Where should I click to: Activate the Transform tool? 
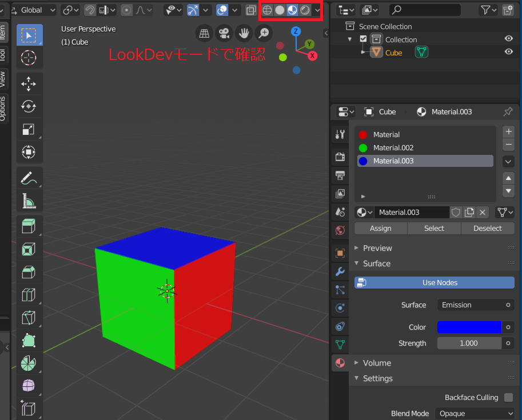point(29,152)
